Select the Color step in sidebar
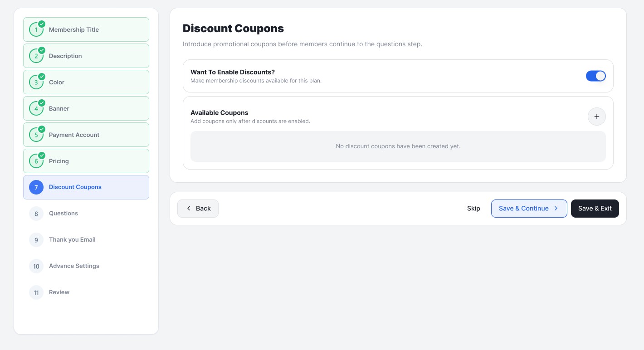Screen dimensions: 644x350 [86, 82]
